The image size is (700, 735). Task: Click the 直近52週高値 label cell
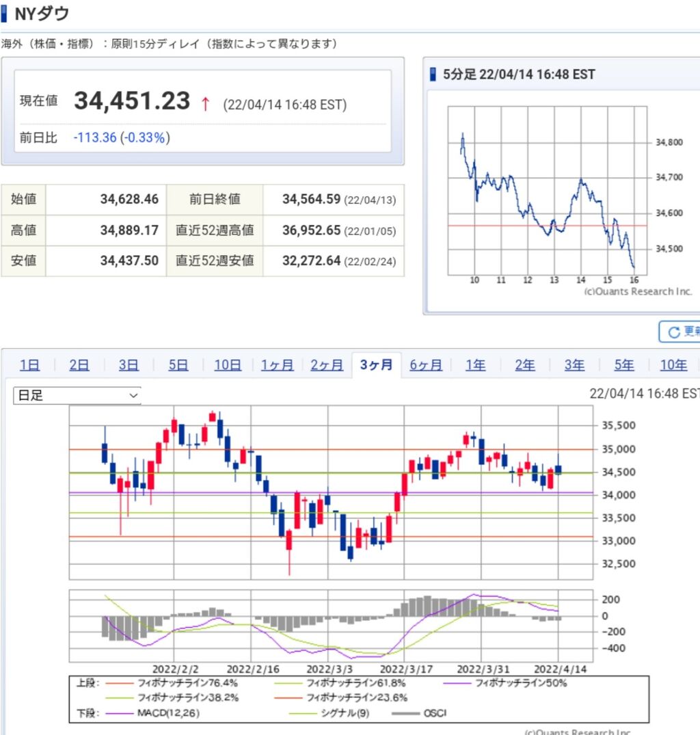click(x=215, y=230)
